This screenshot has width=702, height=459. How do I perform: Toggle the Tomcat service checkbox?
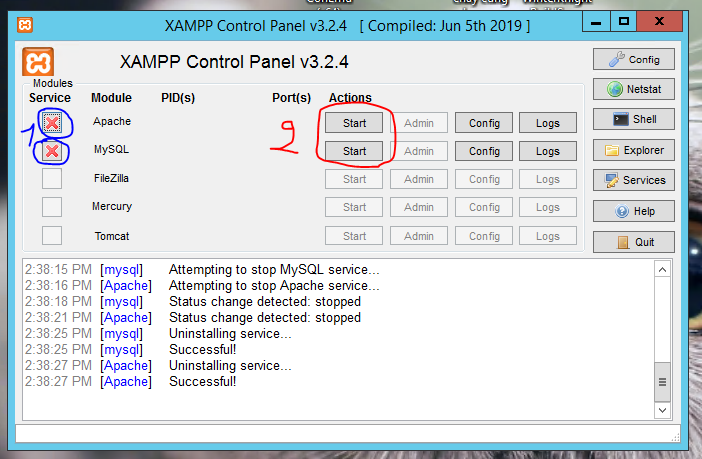(x=52, y=236)
